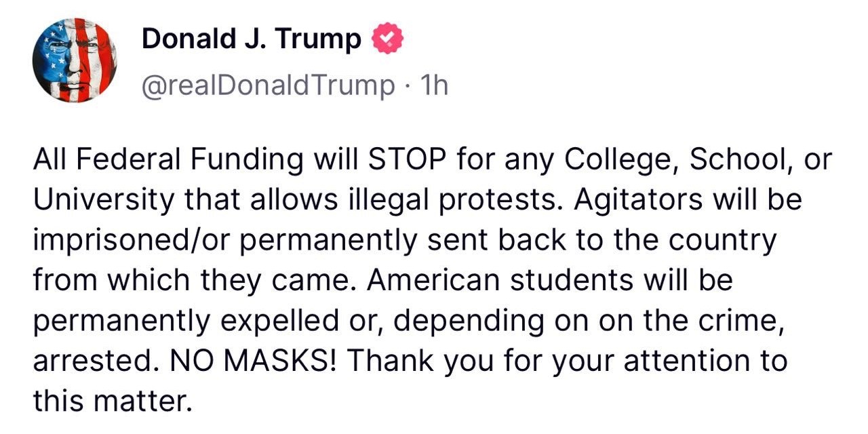Viewport: 868px width, 434px height.
Task: Click the @realDonaldTrump handle
Action: 268,85
